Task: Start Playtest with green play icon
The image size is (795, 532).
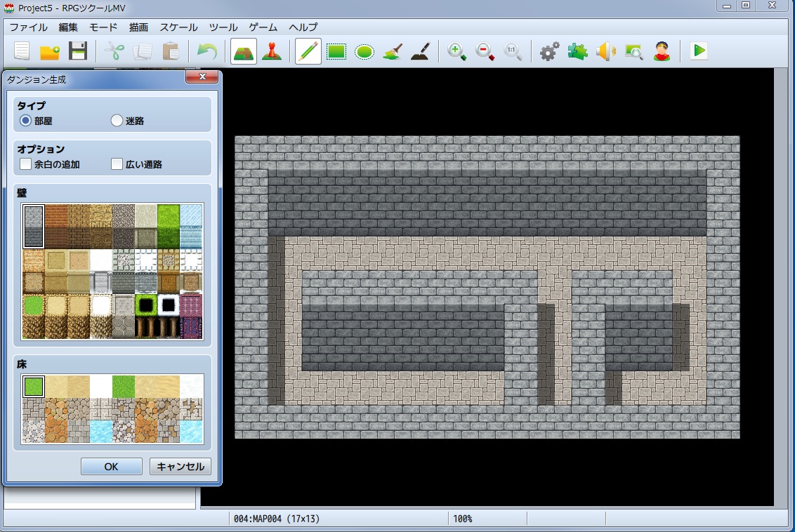Action: click(x=699, y=51)
